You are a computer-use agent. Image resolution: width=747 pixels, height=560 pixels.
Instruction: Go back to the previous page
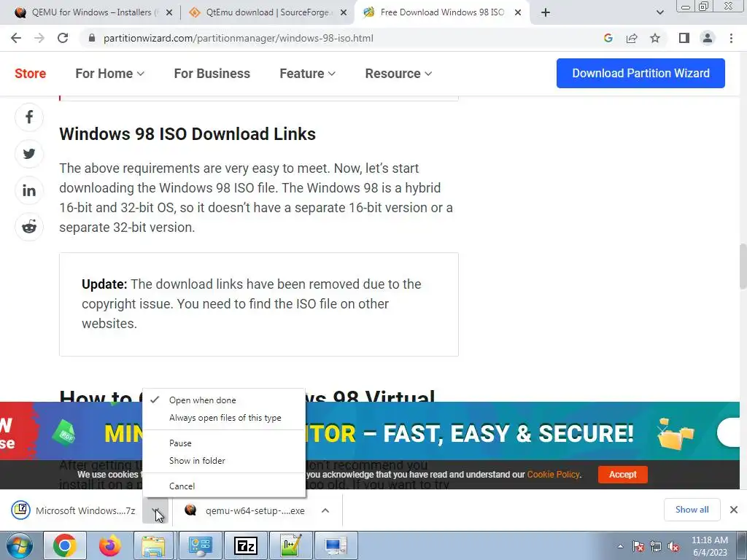[16, 38]
